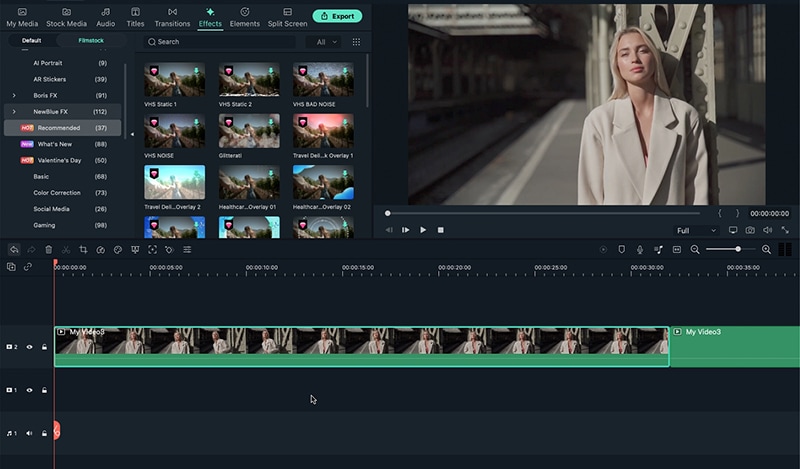Image resolution: width=800 pixels, height=469 pixels.
Task: Collapse the effects category sidebar arrow
Action: [132, 134]
